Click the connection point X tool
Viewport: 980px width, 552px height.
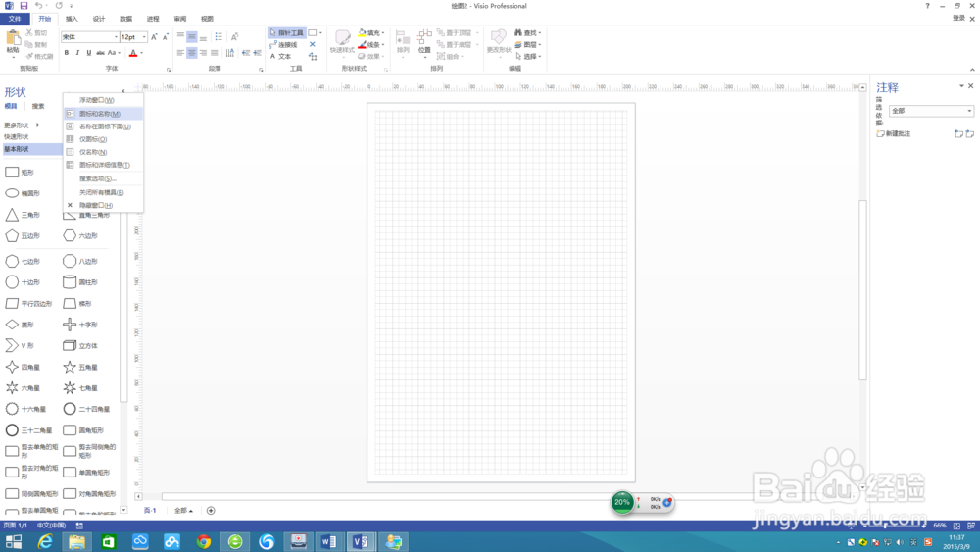pos(313,44)
